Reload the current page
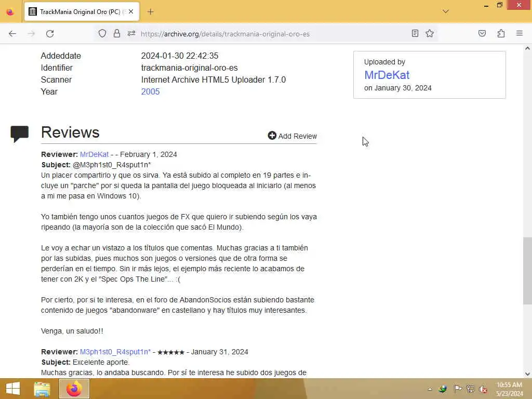This screenshot has height=399, width=532. click(x=50, y=34)
